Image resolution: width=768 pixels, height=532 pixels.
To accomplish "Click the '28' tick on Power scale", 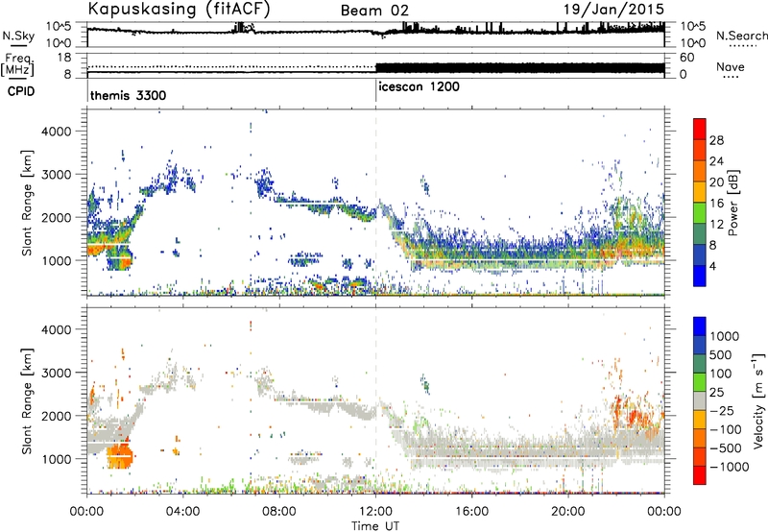I will 716,140.
